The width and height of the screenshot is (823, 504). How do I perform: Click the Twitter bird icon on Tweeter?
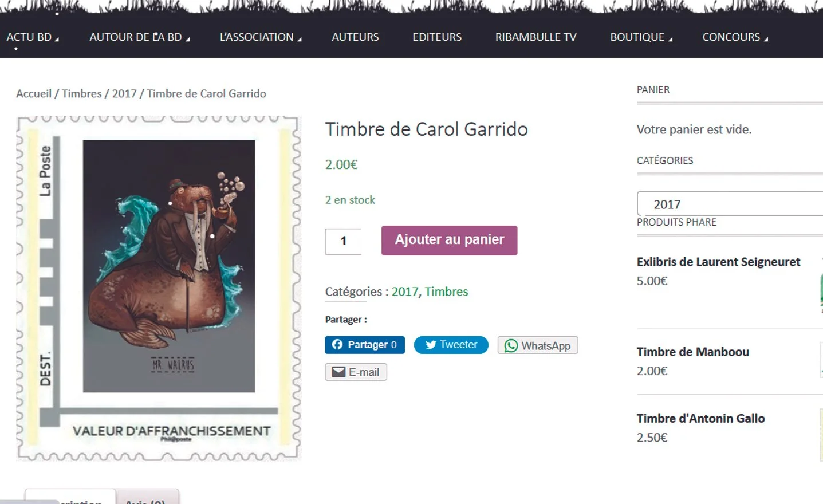tap(431, 345)
